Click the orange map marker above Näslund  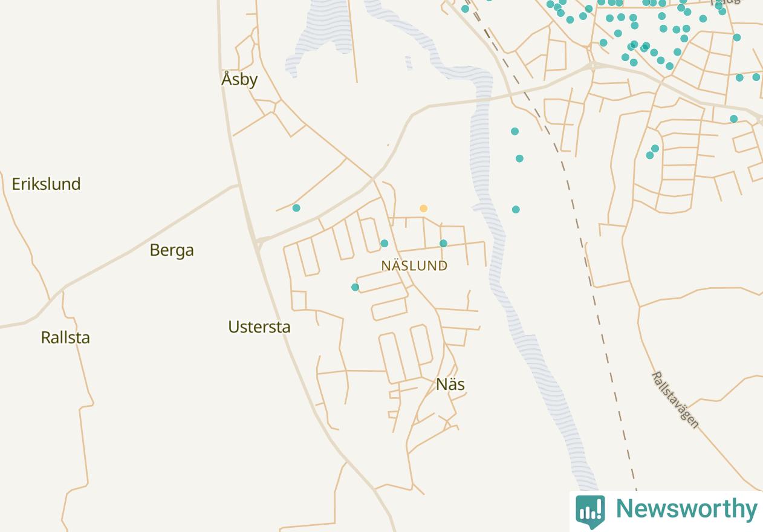[x=424, y=209]
